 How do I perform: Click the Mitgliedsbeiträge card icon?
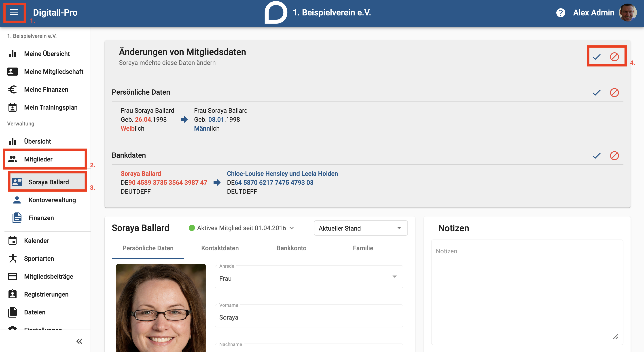[13, 276]
